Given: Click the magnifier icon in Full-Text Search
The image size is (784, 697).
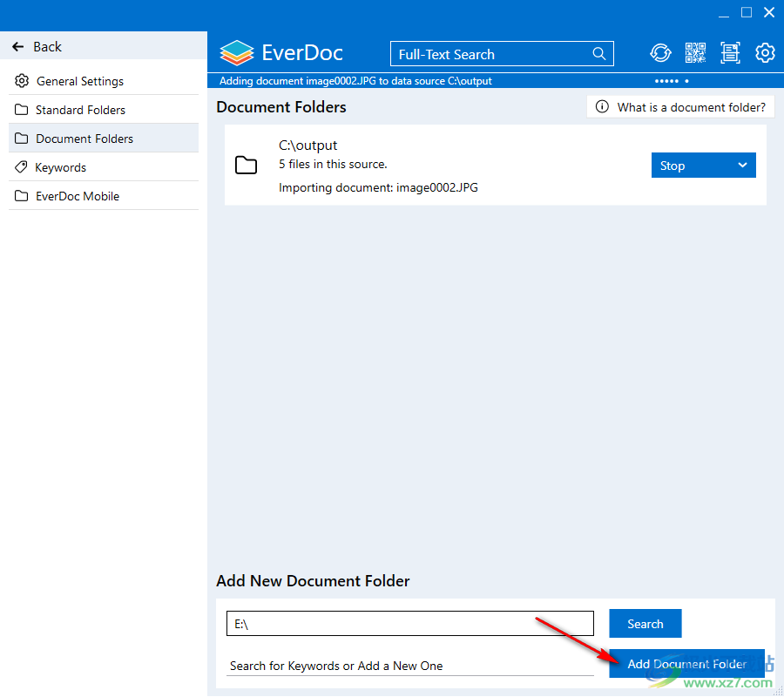Looking at the screenshot, I should [x=598, y=53].
